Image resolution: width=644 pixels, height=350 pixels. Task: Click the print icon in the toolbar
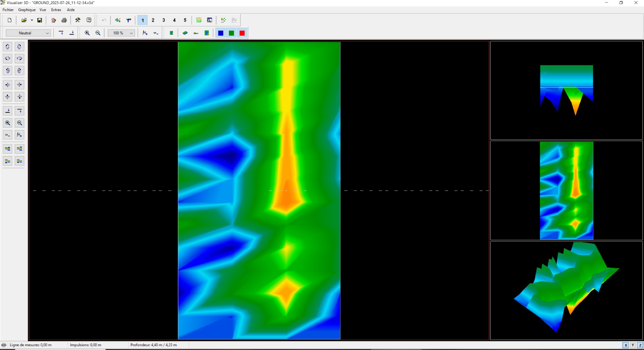coord(64,20)
